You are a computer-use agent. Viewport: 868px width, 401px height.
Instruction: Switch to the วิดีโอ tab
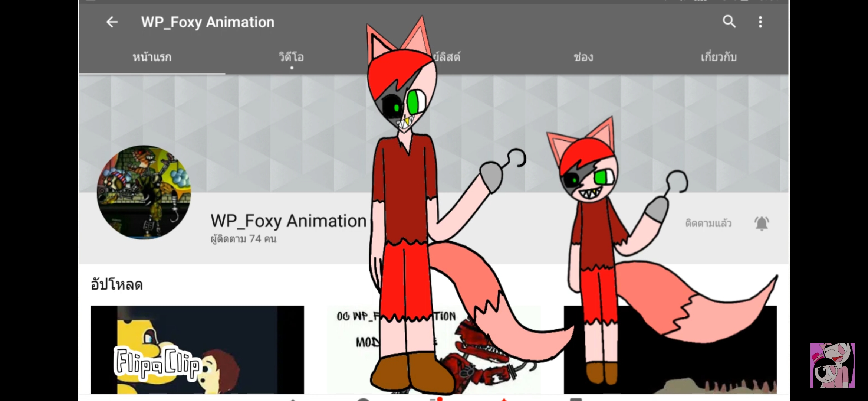tap(292, 57)
